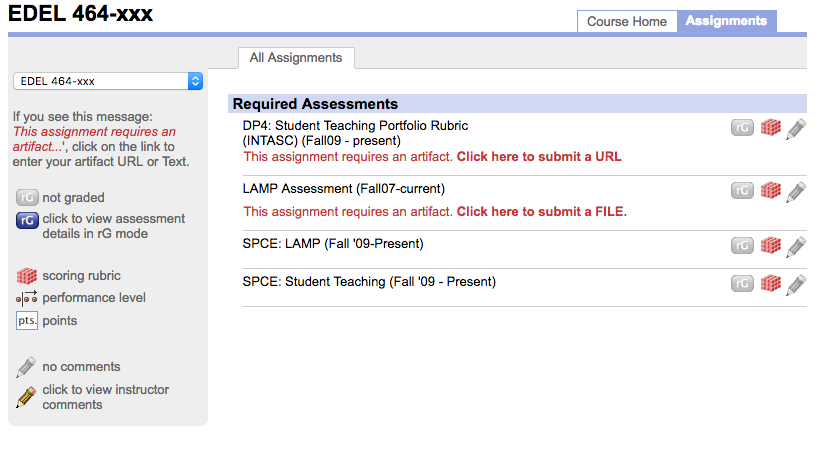
Task: Open the EDEL 464-xxx course dropdown
Action: point(108,81)
